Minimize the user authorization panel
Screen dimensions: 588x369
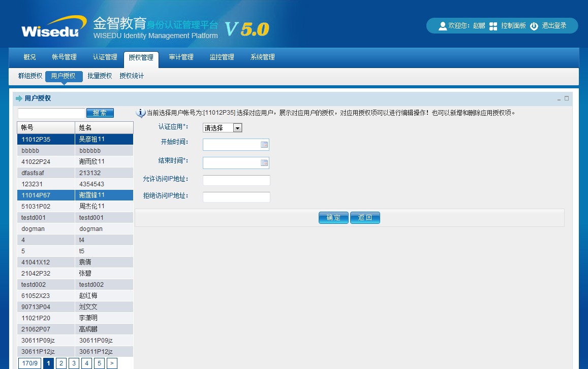pyautogui.click(x=559, y=98)
